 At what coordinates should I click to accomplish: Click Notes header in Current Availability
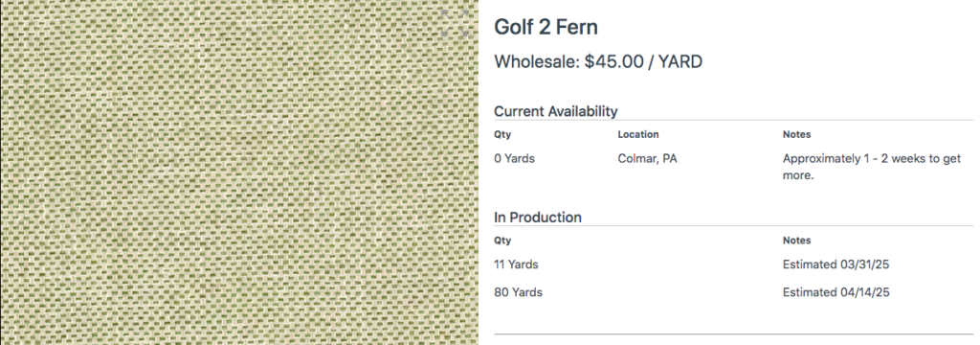(x=797, y=134)
